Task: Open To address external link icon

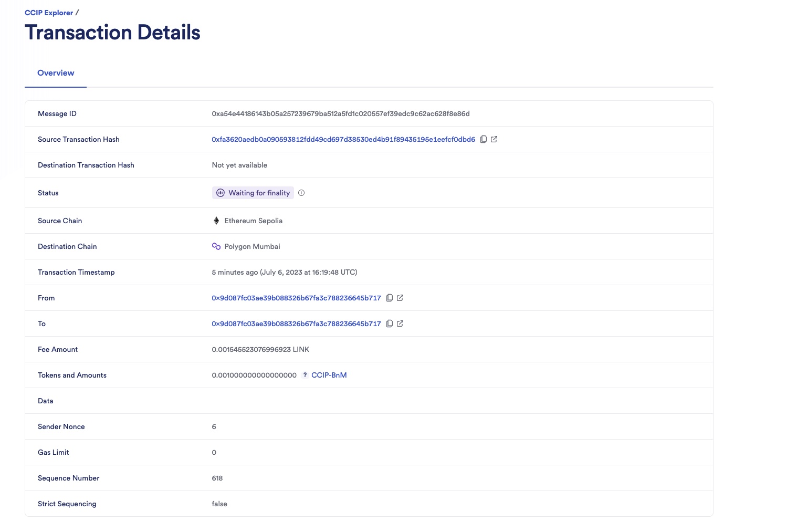Action: 400,324
